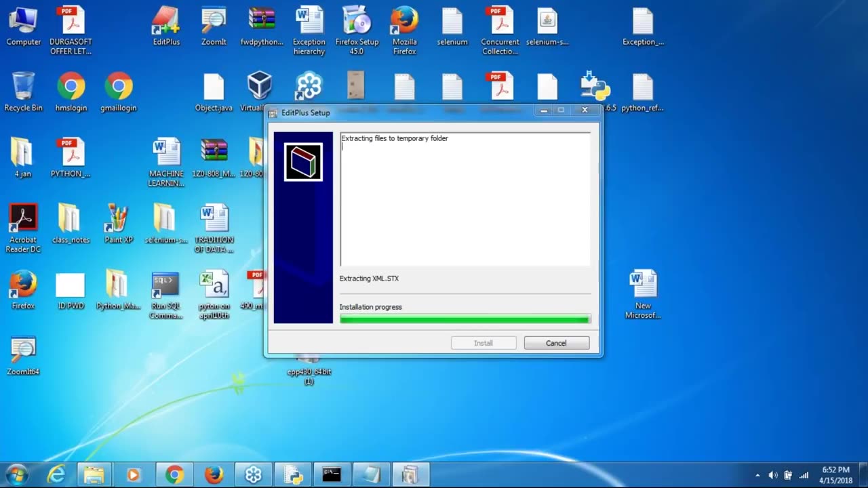The width and height of the screenshot is (868, 488).
Task: Launch Internet Explorer from the taskbar
Action: (x=56, y=475)
